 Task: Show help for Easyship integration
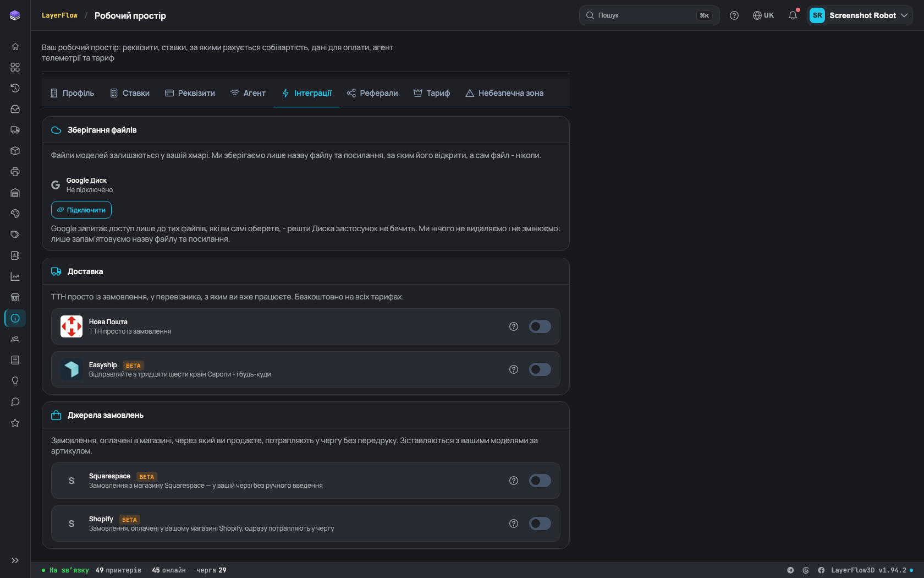(514, 369)
